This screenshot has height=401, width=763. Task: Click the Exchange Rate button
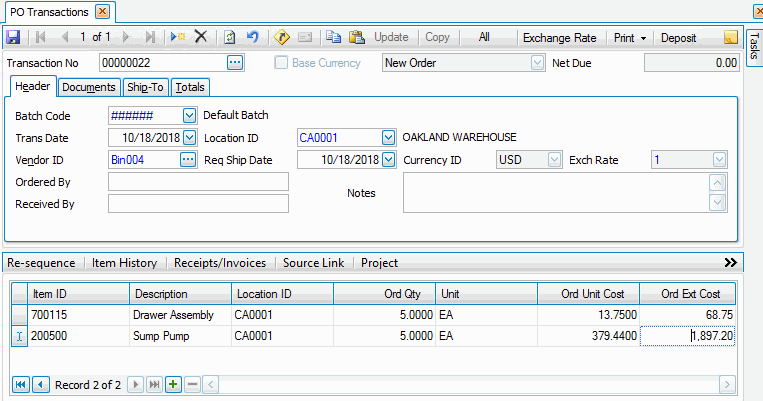[x=559, y=37]
